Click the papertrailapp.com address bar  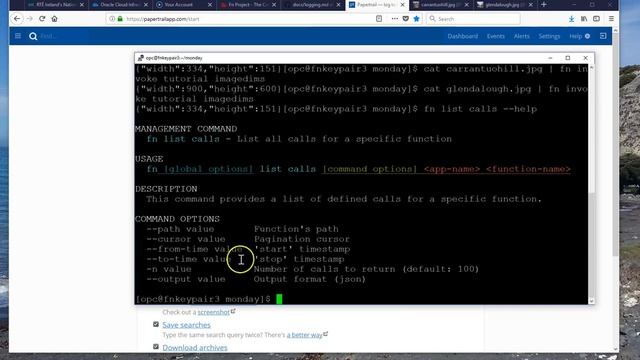point(245,19)
